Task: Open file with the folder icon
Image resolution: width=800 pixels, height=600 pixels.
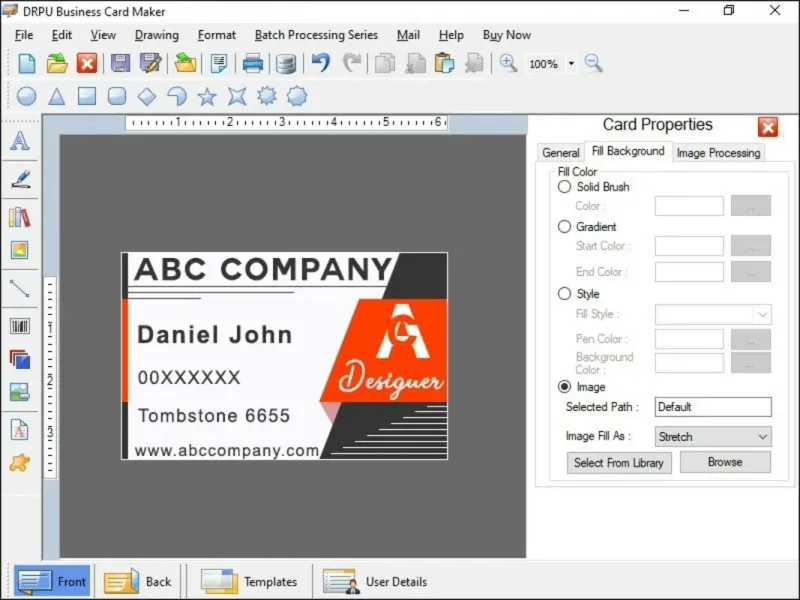Action: [57, 64]
